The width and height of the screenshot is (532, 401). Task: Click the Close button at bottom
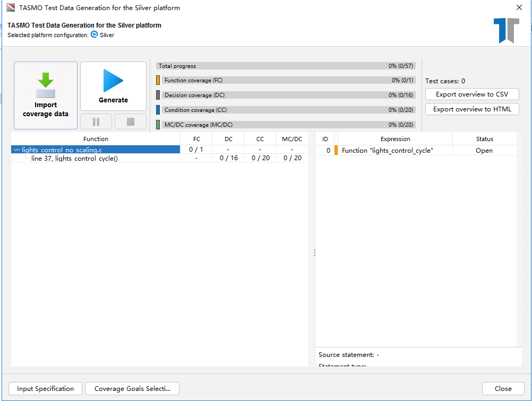pos(503,388)
